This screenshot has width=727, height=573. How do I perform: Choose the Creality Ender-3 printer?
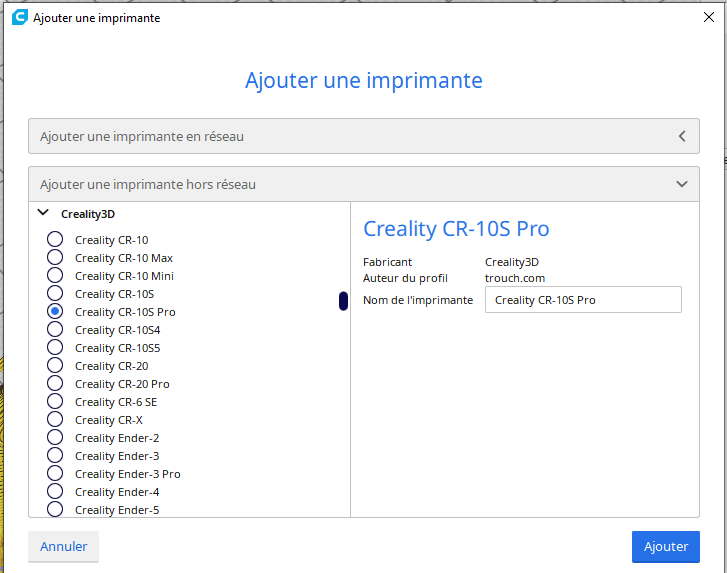(55, 455)
